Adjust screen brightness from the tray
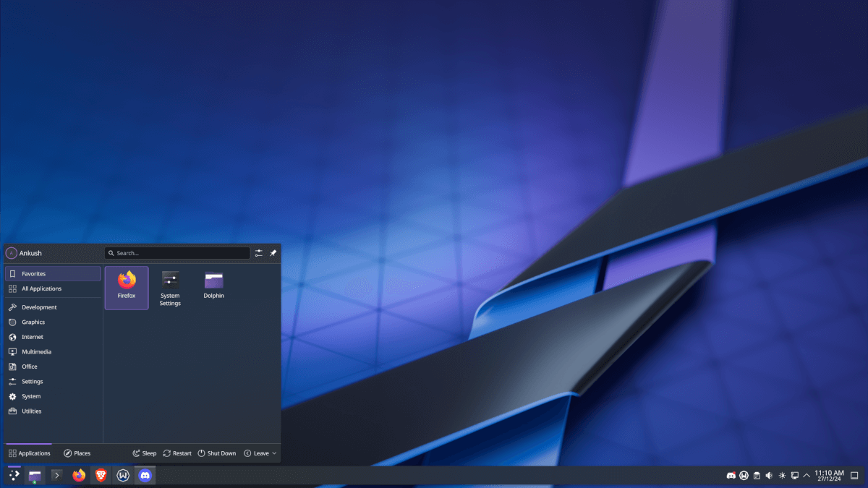 (x=782, y=475)
